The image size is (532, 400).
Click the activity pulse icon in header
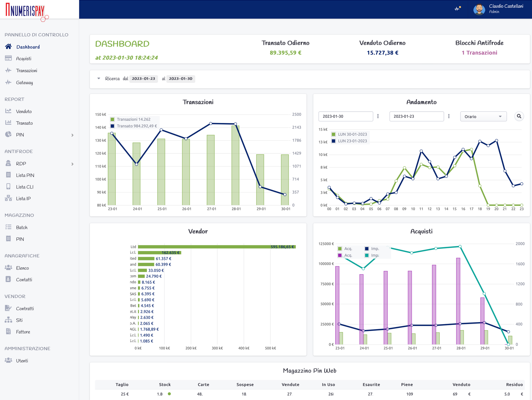[x=457, y=9]
